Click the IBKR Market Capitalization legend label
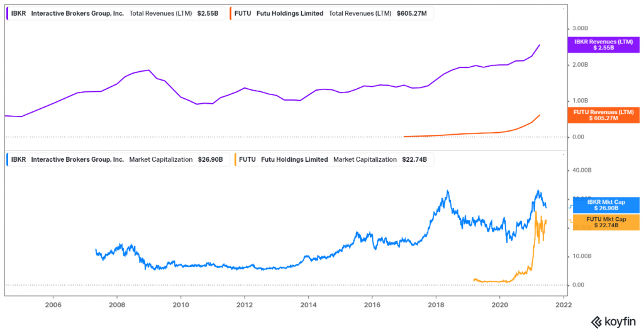Screen dimensions: 644x333 pos(118,159)
